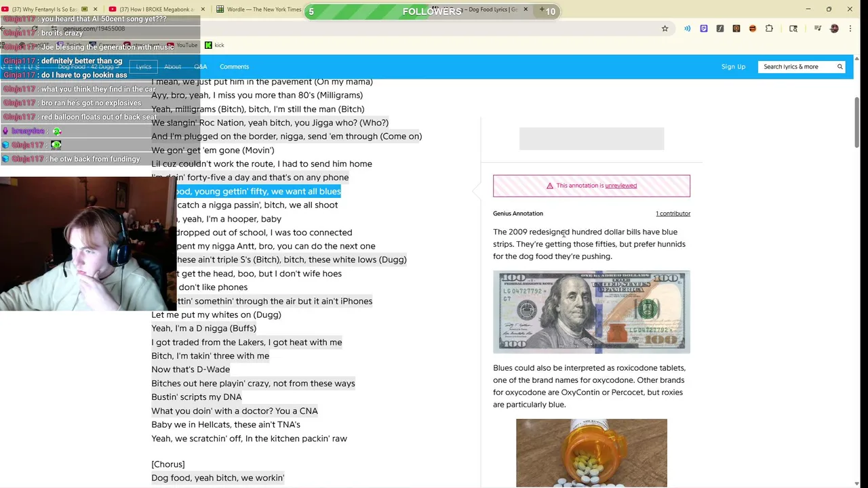This screenshot has width=868, height=488.
Task: Click the [Chorus] section label
Action: 167,464
